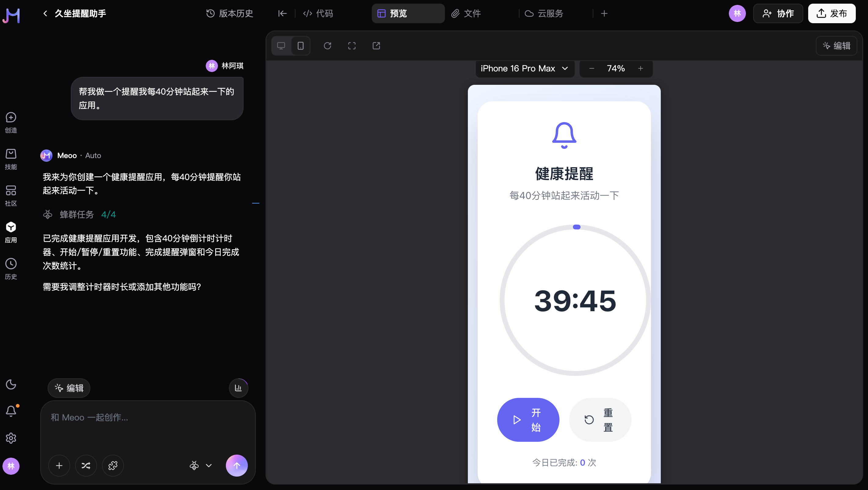
Task: Open preview in a new window
Action: point(376,45)
